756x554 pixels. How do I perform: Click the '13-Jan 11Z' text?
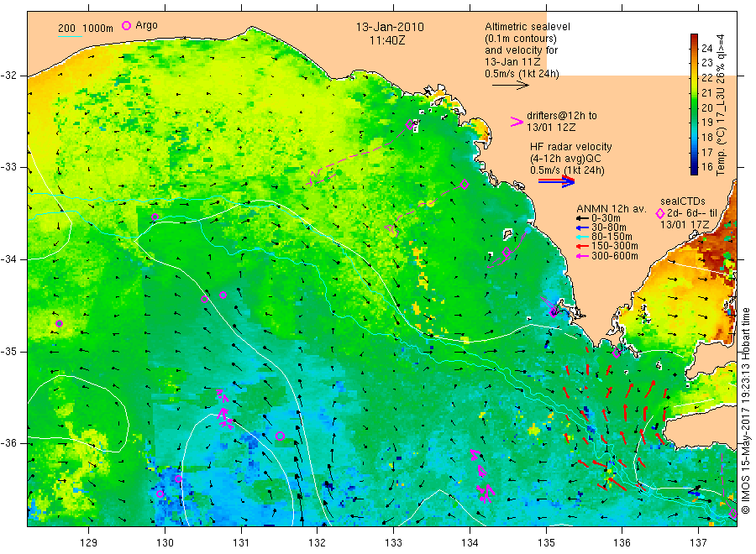[512, 61]
